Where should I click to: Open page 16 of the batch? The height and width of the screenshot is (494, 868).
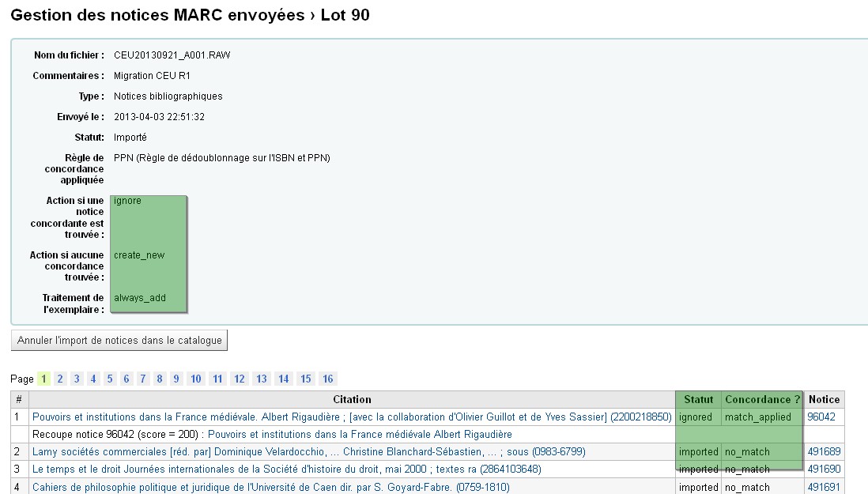point(327,379)
